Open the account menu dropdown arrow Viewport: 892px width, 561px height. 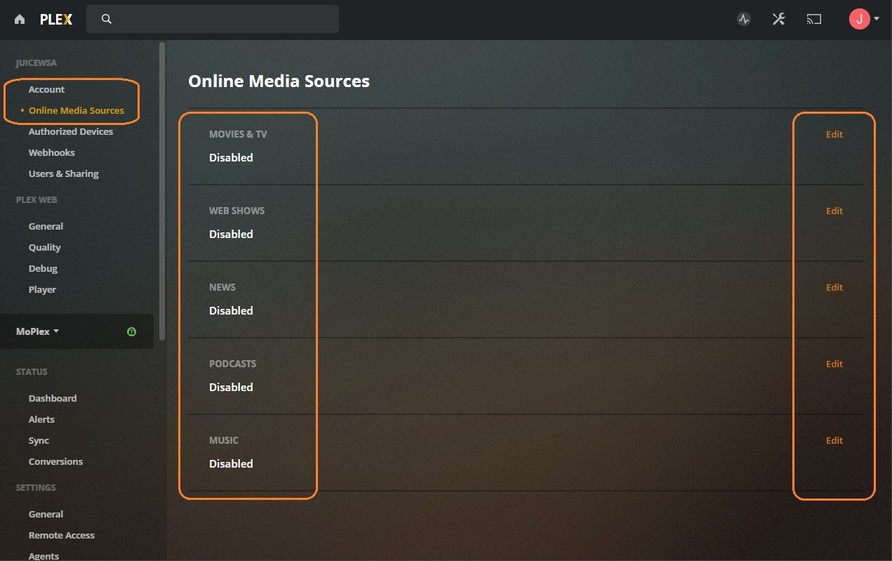877,19
